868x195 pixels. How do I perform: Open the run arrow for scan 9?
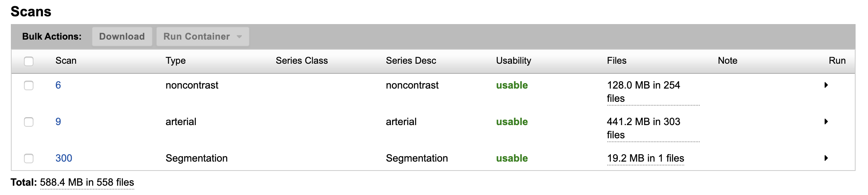[x=826, y=122]
